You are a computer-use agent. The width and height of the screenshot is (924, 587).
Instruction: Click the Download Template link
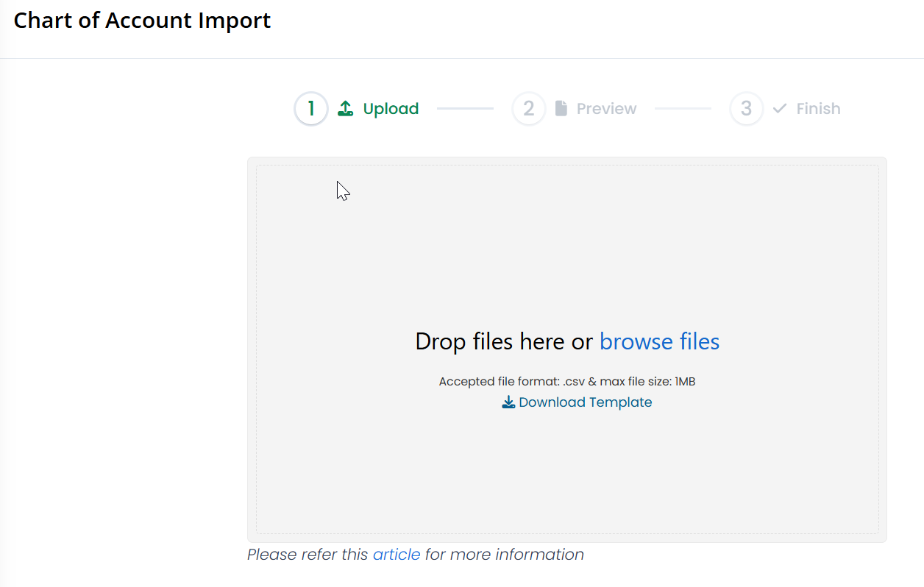585,402
